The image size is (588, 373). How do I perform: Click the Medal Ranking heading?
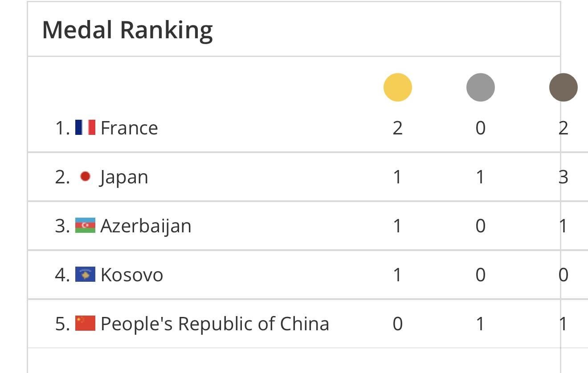click(x=127, y=30)
